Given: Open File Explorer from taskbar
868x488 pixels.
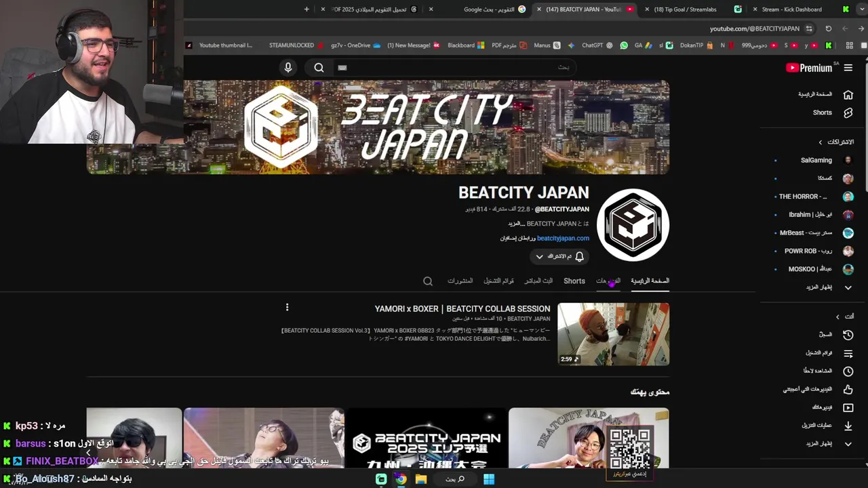Looking at the screenshot, I should (420, 479).
